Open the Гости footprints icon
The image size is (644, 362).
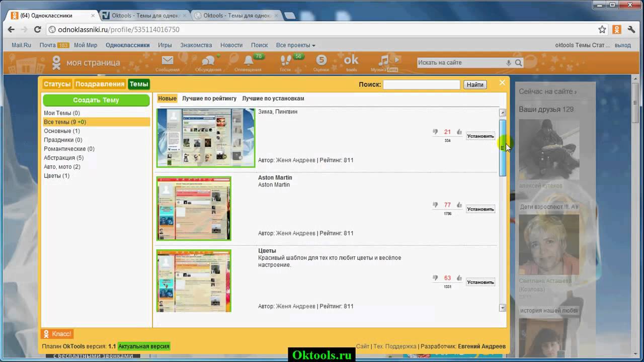point(285,61)
